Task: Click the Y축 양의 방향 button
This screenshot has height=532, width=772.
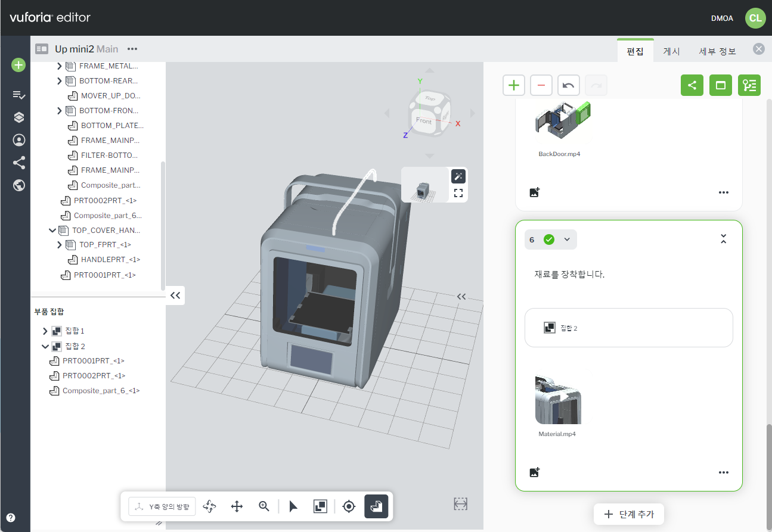Action: tap(162, 506)
